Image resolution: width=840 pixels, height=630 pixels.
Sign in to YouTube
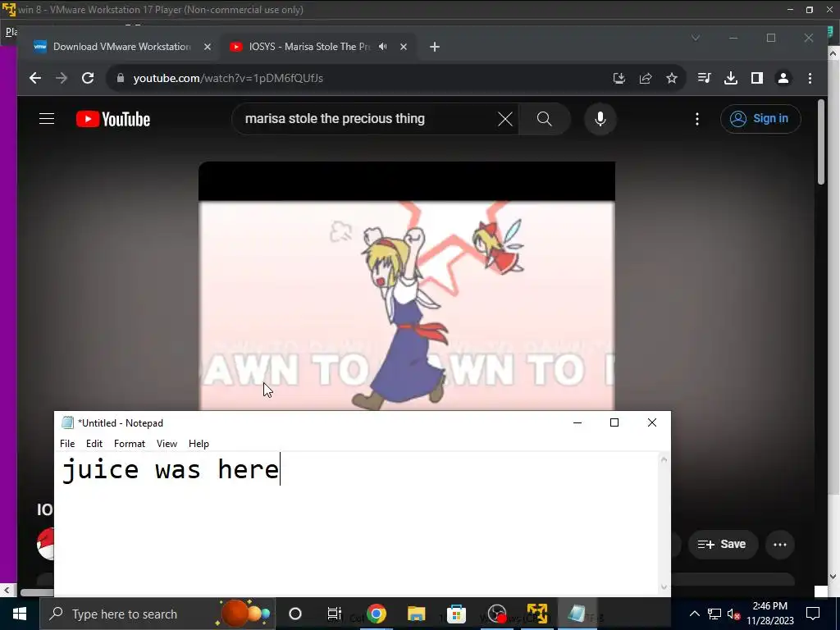point(760,119)
